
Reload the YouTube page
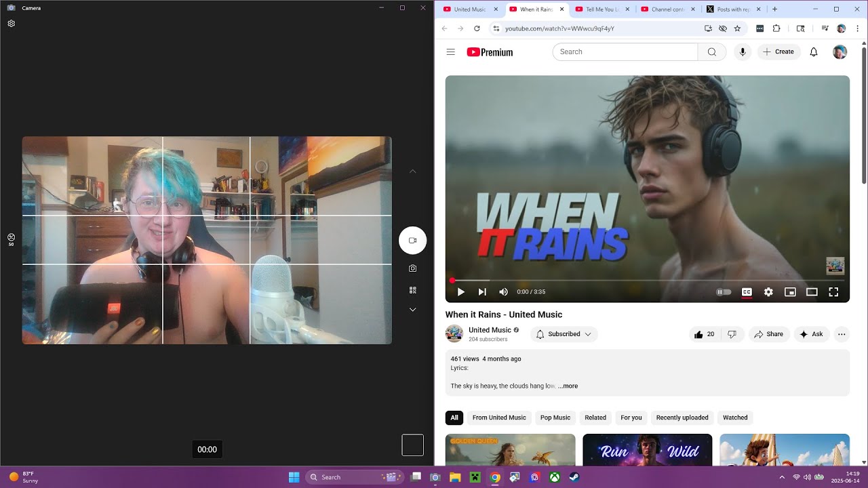point(477,28)
